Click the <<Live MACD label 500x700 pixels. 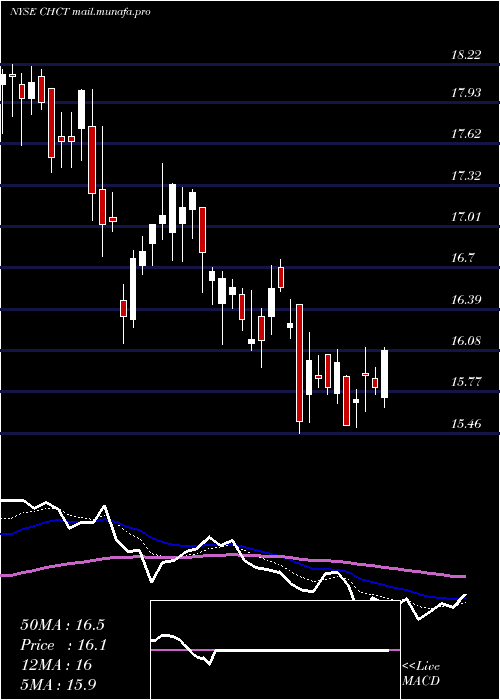(x=421, y=673)
